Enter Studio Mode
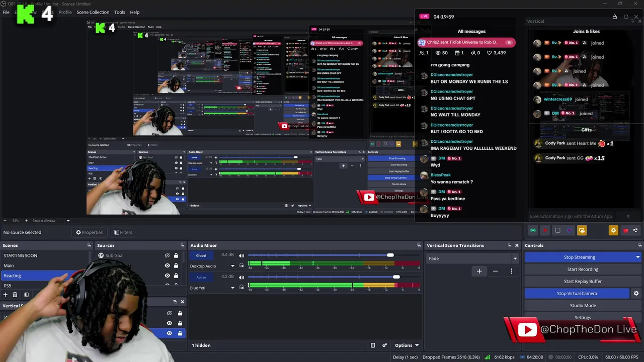The height and width of the screenshot is (362, 644). tap(583, 305)
